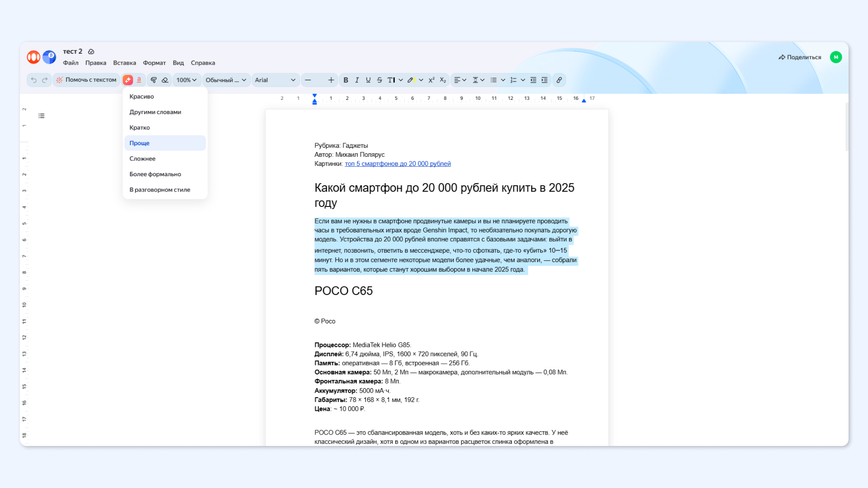This screenshot has height=488, width=868.
Task: Open the document outline list icon
Action: 42,116
